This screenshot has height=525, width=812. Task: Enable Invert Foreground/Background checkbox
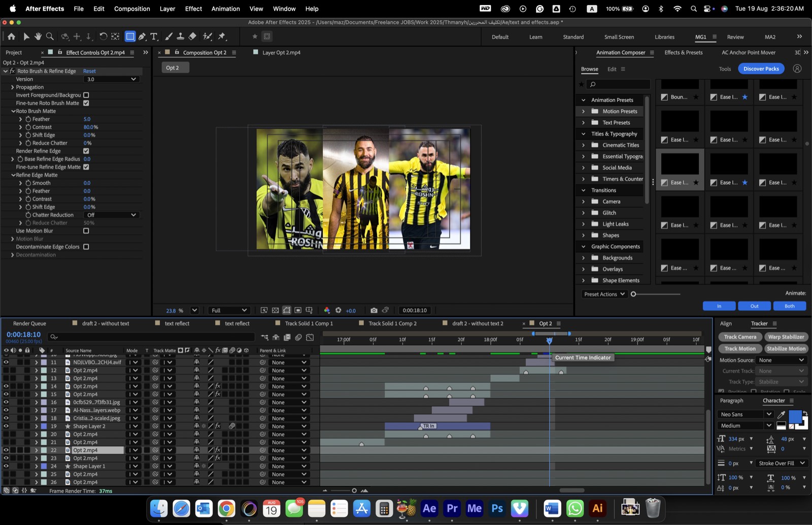[86, 95]
